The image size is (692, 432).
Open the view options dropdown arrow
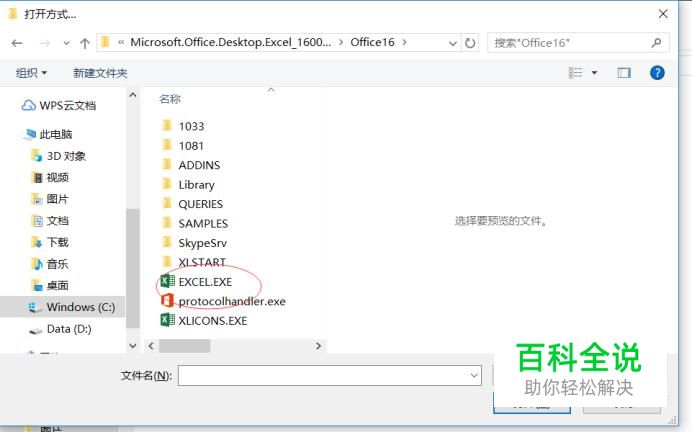(594, 73)
